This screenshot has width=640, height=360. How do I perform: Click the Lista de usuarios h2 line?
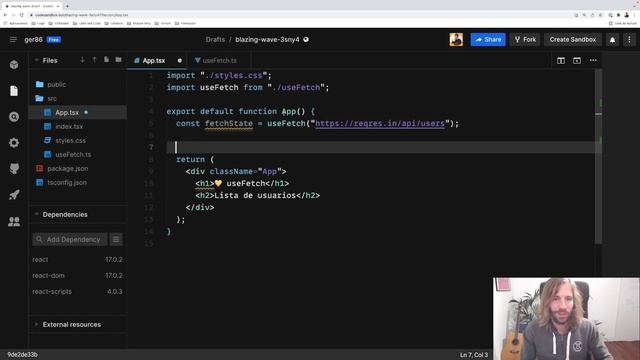point(258,196)
